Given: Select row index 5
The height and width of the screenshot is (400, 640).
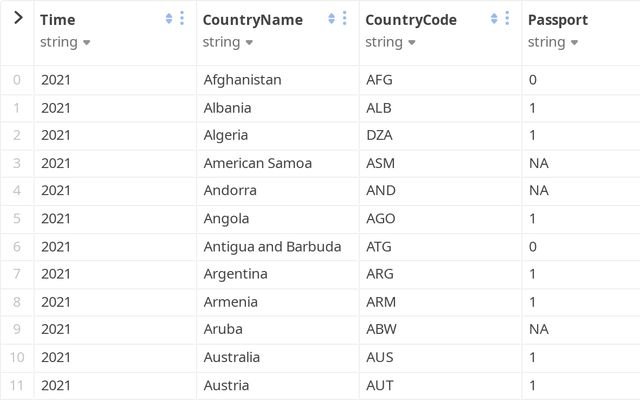Looking at the screenshot, I should [17, 218].
